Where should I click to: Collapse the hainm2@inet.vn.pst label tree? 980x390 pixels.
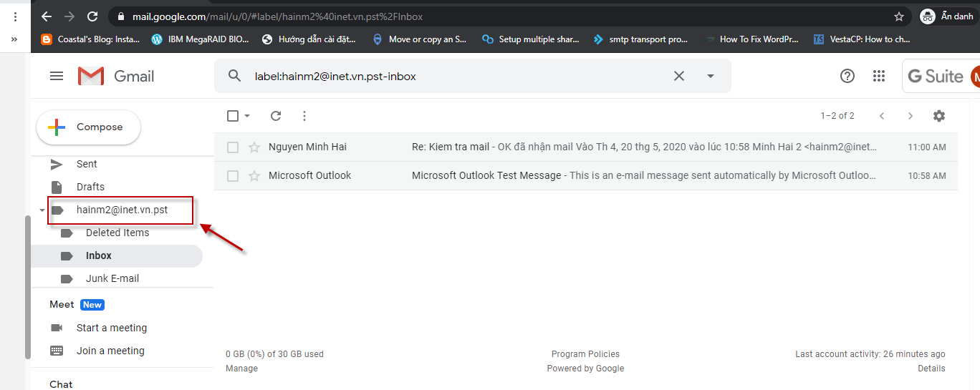[x=42, y=210]
